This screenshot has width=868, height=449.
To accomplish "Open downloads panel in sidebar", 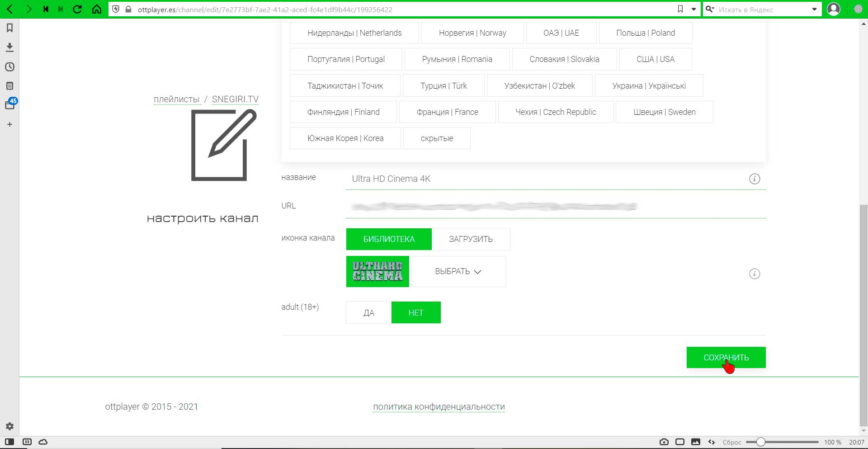I will click(x=9, y=47).
